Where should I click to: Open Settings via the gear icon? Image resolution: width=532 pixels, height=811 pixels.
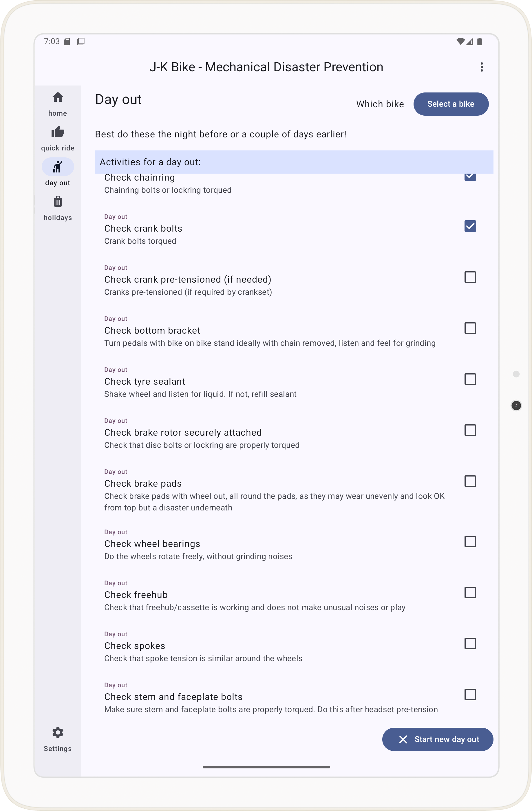(58, 739)
